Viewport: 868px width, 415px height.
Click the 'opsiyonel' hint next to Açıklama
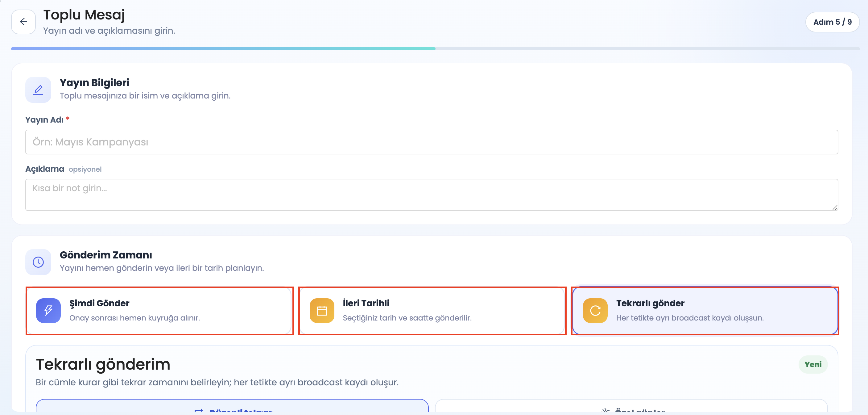85,170
